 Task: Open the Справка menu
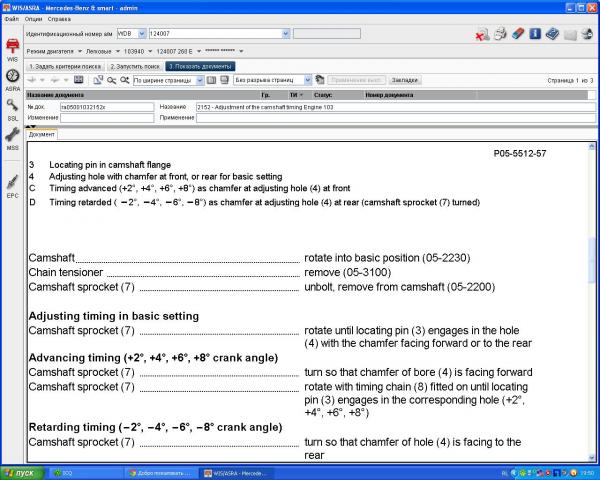(59, 19)
